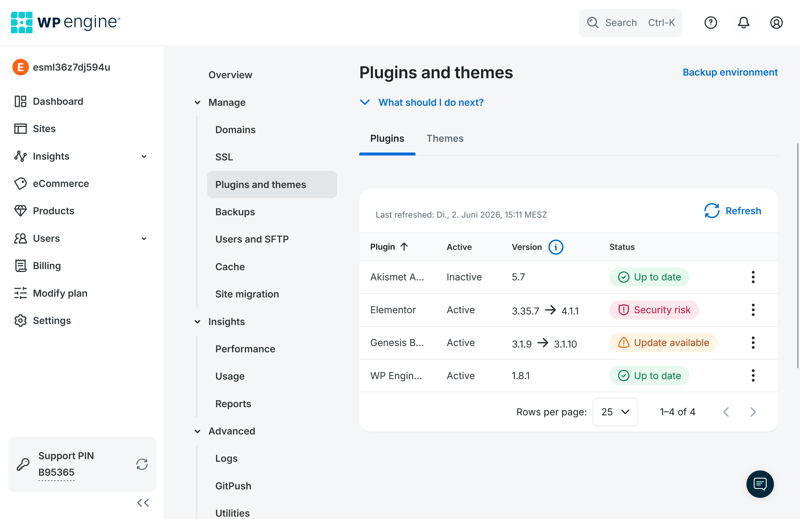Open the help question mark icon

tap(711, 22)
